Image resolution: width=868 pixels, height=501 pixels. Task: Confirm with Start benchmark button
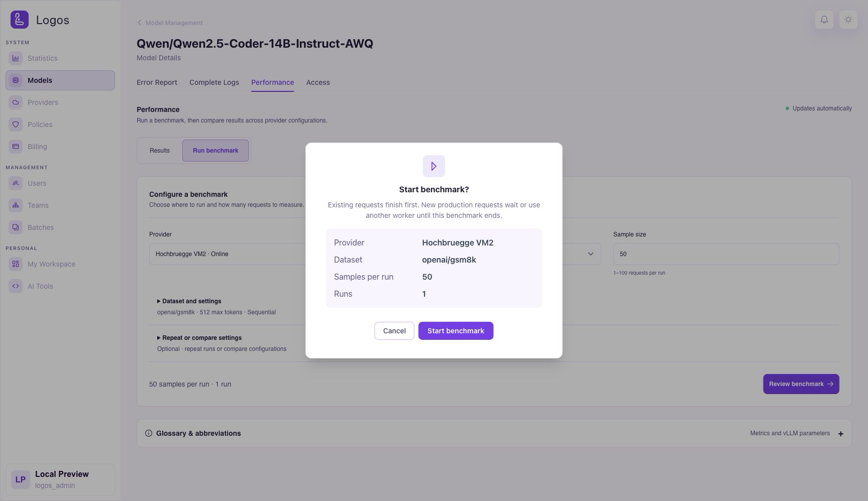[x=456, y=331]
